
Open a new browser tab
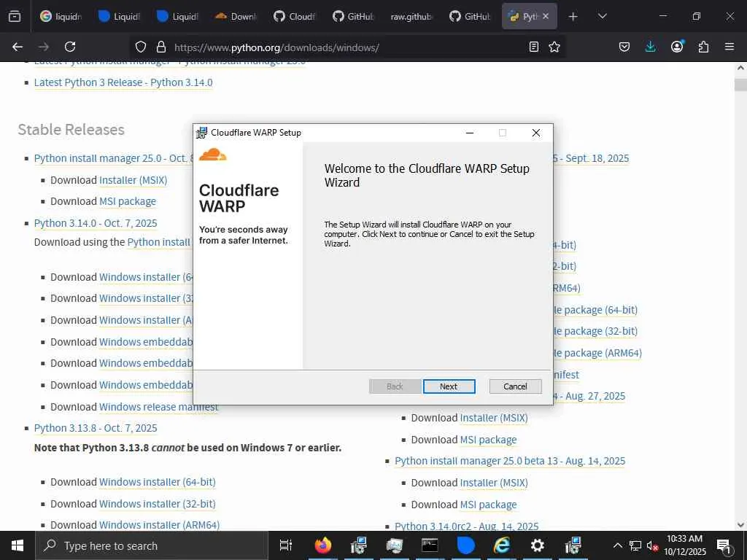573,17
